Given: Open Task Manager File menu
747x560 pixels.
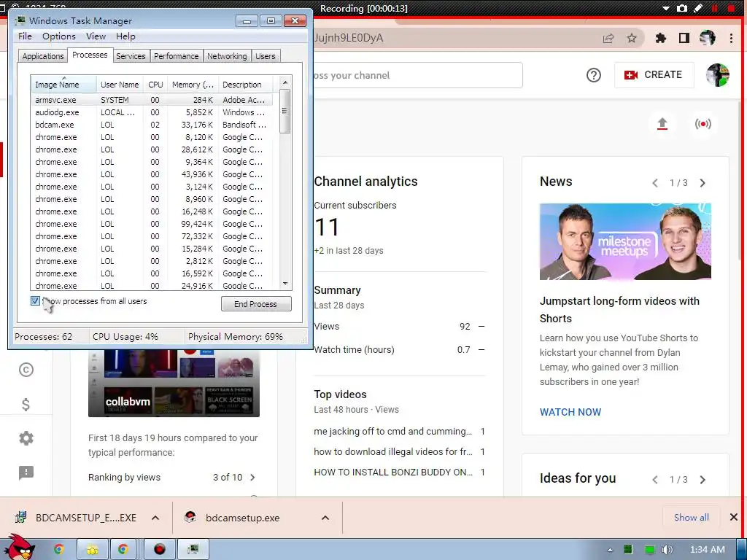Looking at the screenshot, I should click(x=25, y=36).
